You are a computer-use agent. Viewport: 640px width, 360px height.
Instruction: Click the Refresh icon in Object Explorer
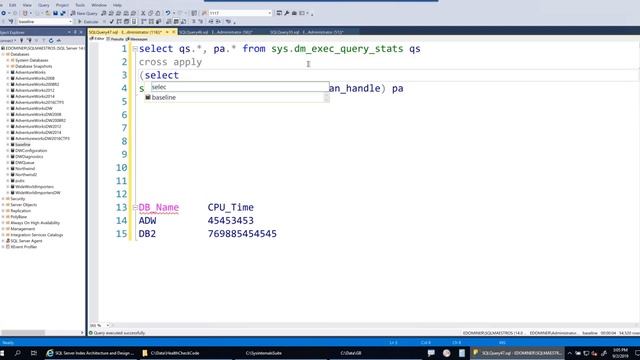[51, 40]
